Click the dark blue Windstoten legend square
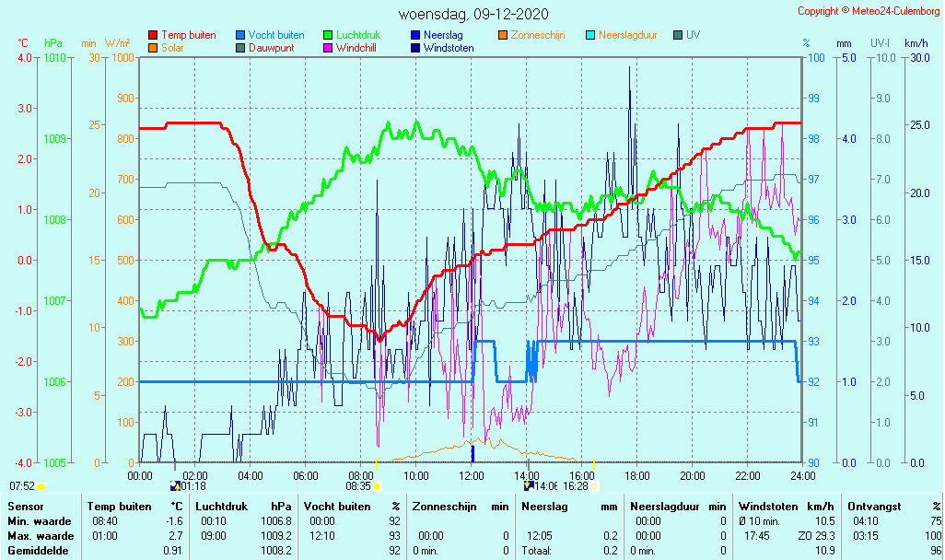The image size is (945, 560). [415, 48]
